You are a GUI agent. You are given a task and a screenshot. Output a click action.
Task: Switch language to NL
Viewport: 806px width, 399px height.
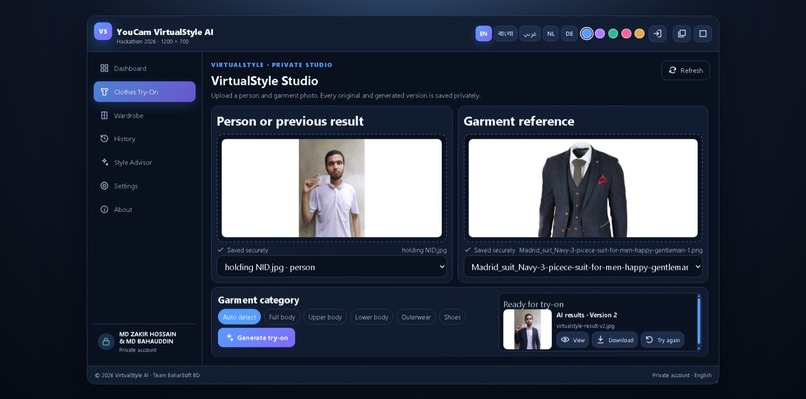551,34
